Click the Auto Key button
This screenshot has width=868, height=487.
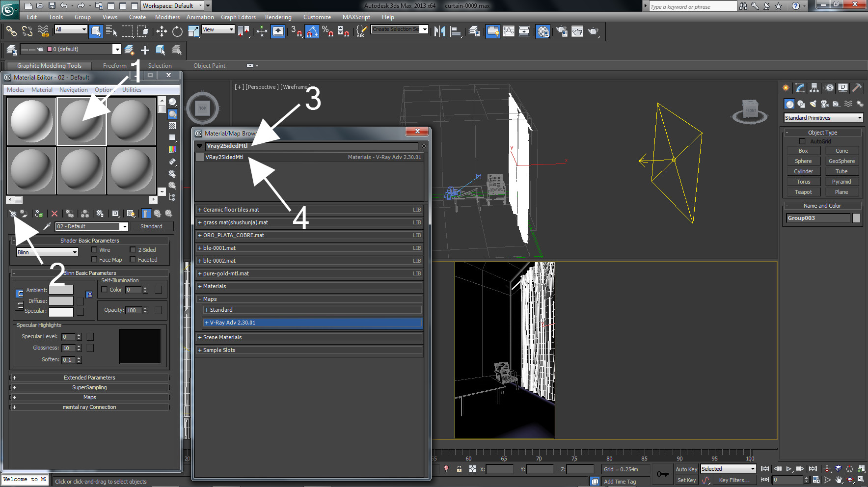(x=686, y=469)
